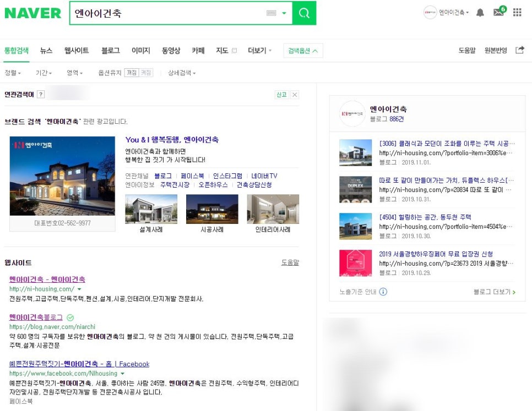The height and width of the screenshot is (411, 532).
Task: Open the 'You & I 행복동행, 엔아이건축' ad title
Action: click(172, 140)
